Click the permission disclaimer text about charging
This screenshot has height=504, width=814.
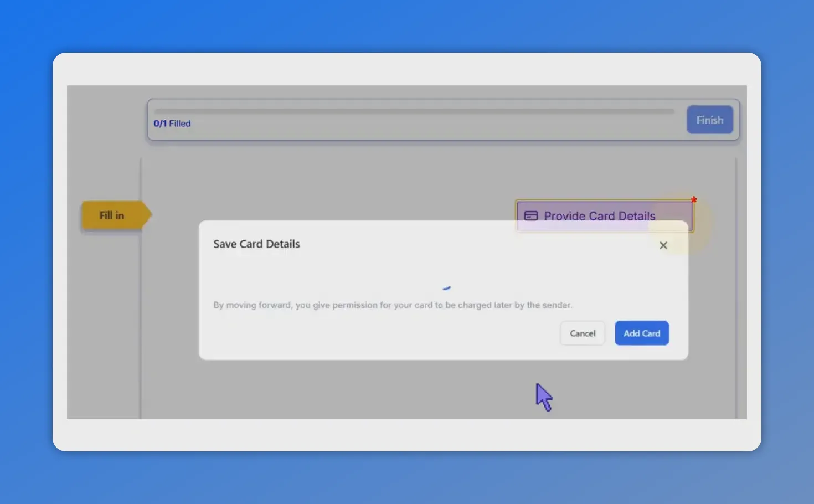393,305
